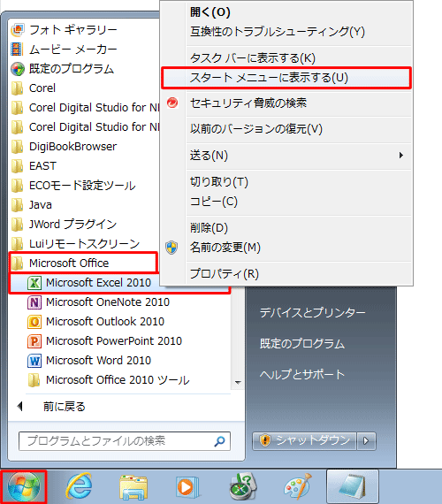Click Microsoft PowerPoint 2010 label
442x504 pixels.
tap(114, 341)
